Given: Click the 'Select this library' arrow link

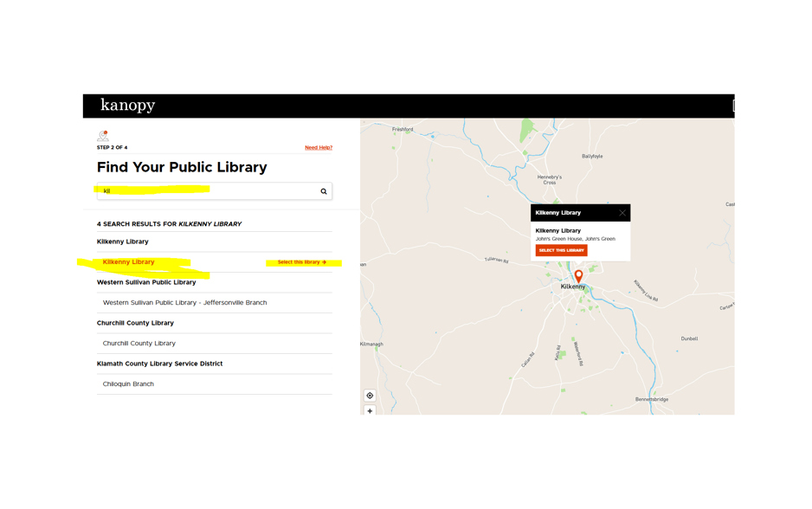Looking at the screenshot, I should click(x=301, y=262).
